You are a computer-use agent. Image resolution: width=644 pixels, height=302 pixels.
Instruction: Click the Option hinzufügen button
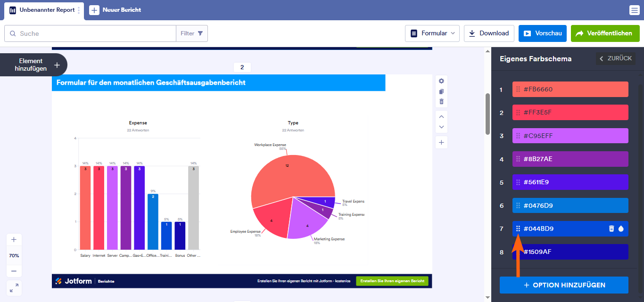pos(564,285)
